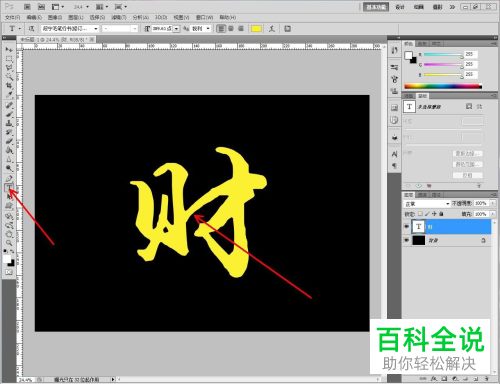Screen dimensions: 500x384
Task: Select the Dodge tool
Action: (x=9, y=168)
